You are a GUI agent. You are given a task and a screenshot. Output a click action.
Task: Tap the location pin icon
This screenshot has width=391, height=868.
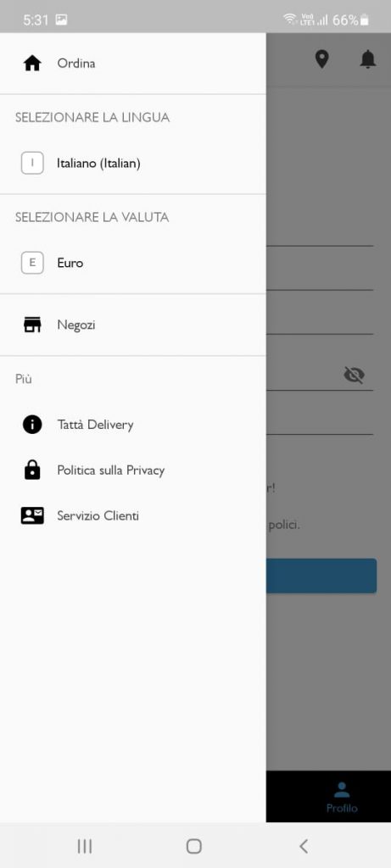(x=321, y=59)
